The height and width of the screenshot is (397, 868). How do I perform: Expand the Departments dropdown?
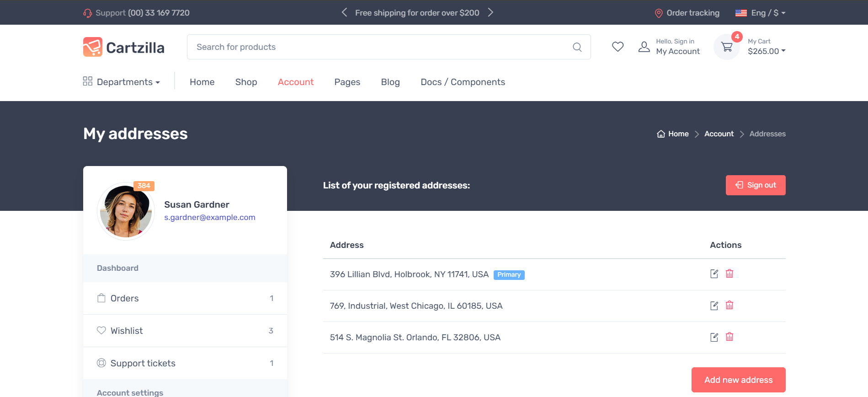click(x=122, y=82)
